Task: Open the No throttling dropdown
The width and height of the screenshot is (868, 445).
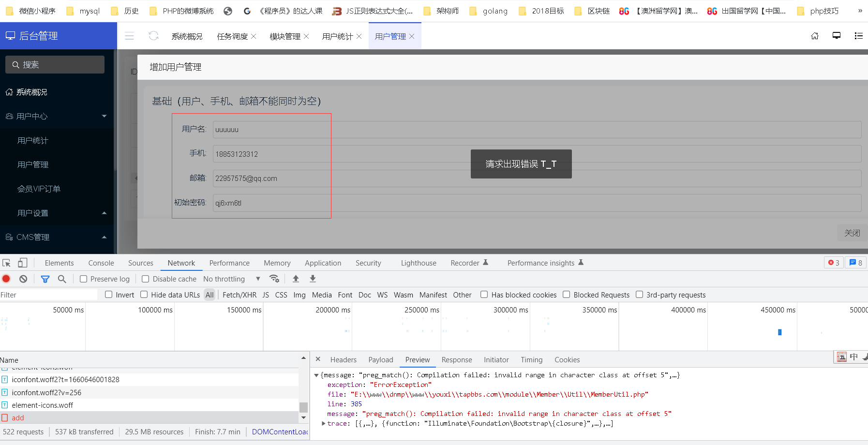Action: 232,279
